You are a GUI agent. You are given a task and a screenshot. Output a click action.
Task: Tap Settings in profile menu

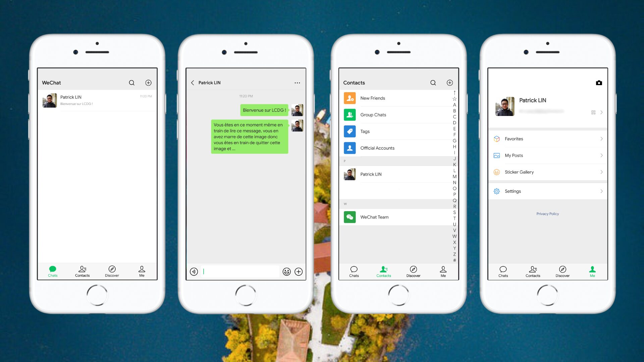pyautogui.click(x=548, y=191)
